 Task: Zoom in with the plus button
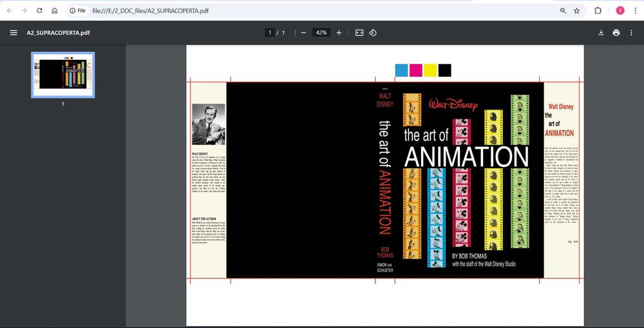pyautogui.click(x=339, y=32)
